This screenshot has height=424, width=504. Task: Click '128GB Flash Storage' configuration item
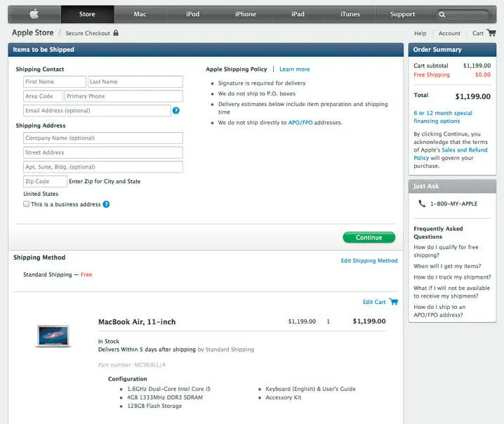click(154, 406)
